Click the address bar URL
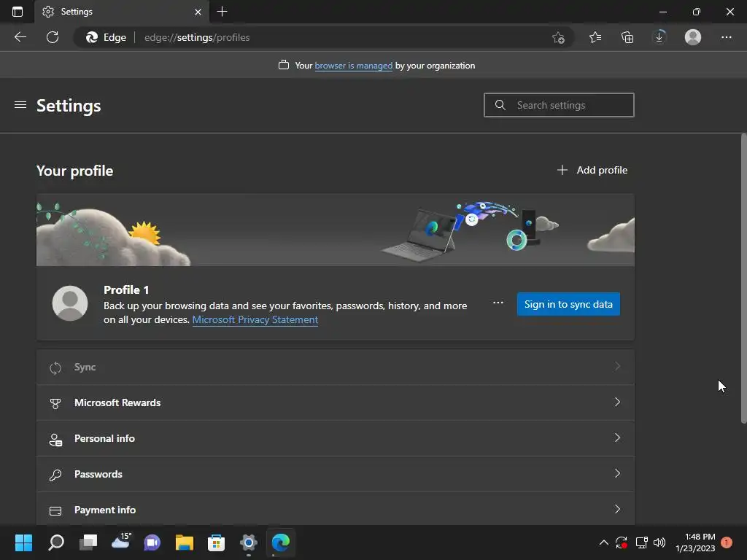Screen dimensions: 747x560 click(197, 37)
